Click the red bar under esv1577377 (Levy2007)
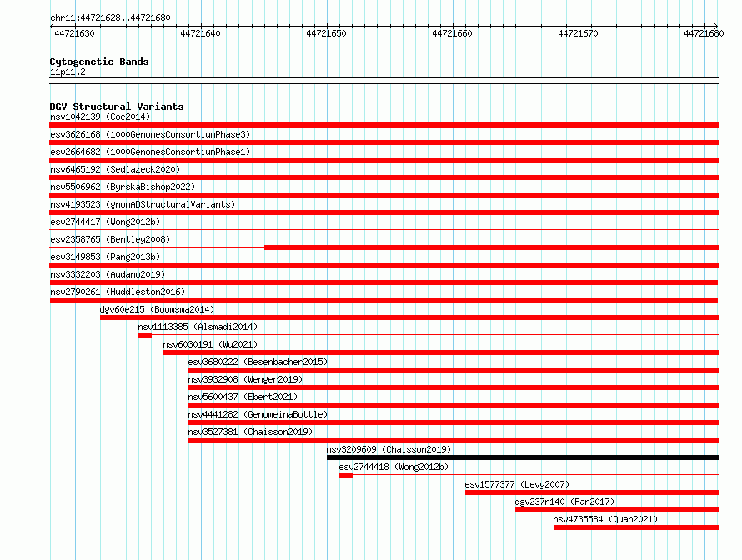Viewport: 742px width, 560px height. pyautogui.click(x=592, y=492)
